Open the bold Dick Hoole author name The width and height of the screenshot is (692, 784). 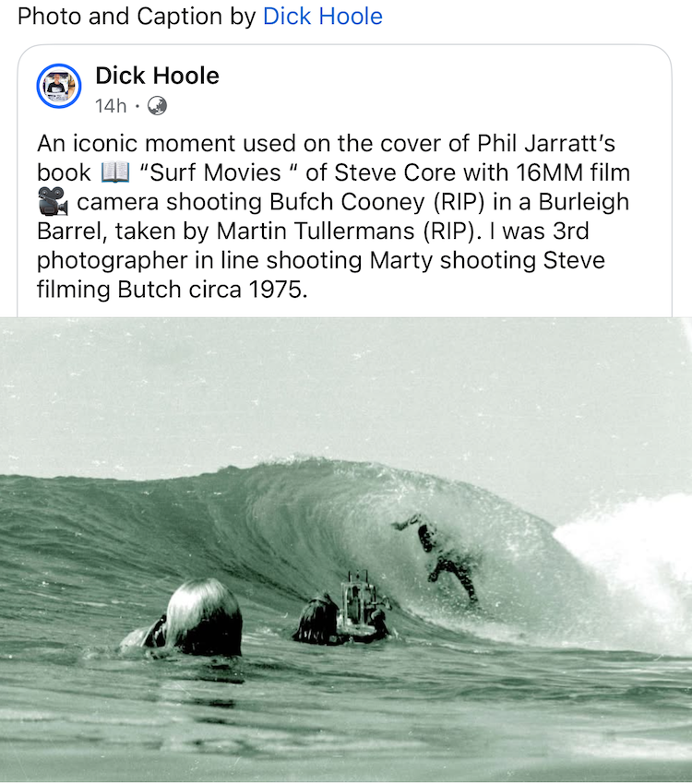(157, 76)
